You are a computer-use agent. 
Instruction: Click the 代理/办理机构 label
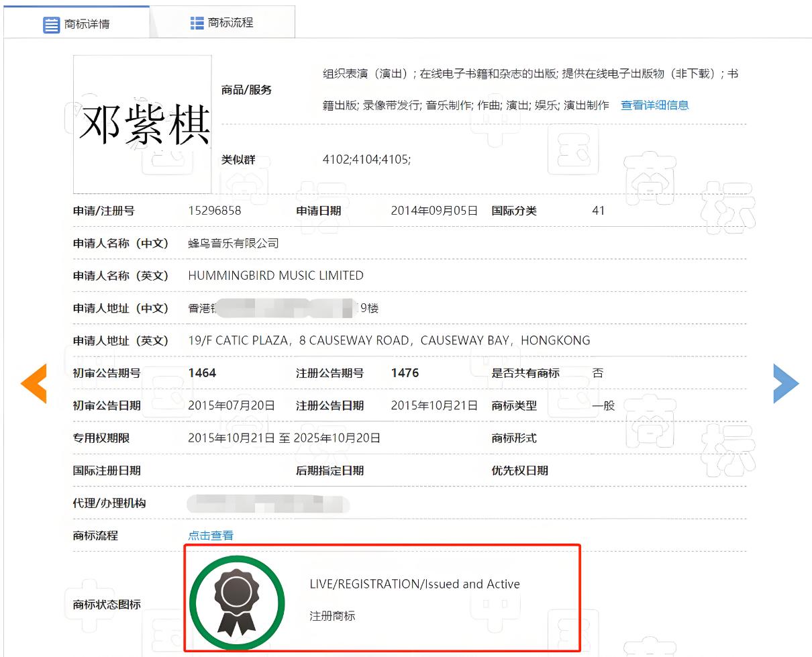click(109, 503)
